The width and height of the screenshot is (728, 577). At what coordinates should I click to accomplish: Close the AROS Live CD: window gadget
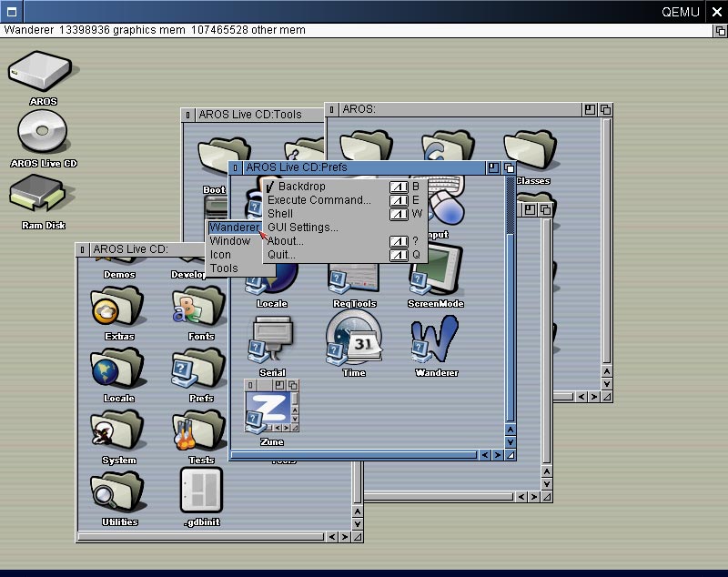click(x=82, y=249)
